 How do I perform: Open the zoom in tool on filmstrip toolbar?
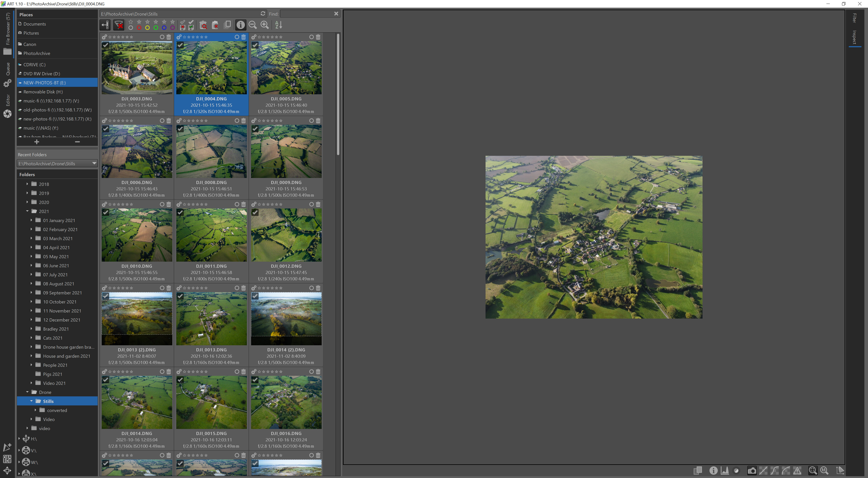[264, 25]
